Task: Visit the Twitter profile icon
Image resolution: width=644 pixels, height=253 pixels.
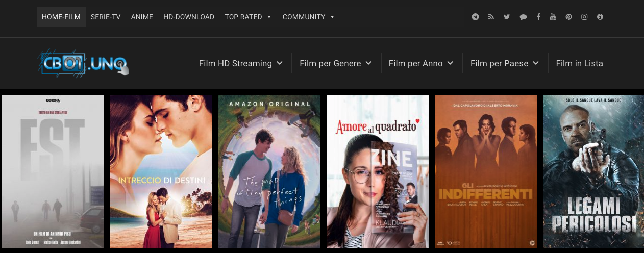Action: [507, 17]
